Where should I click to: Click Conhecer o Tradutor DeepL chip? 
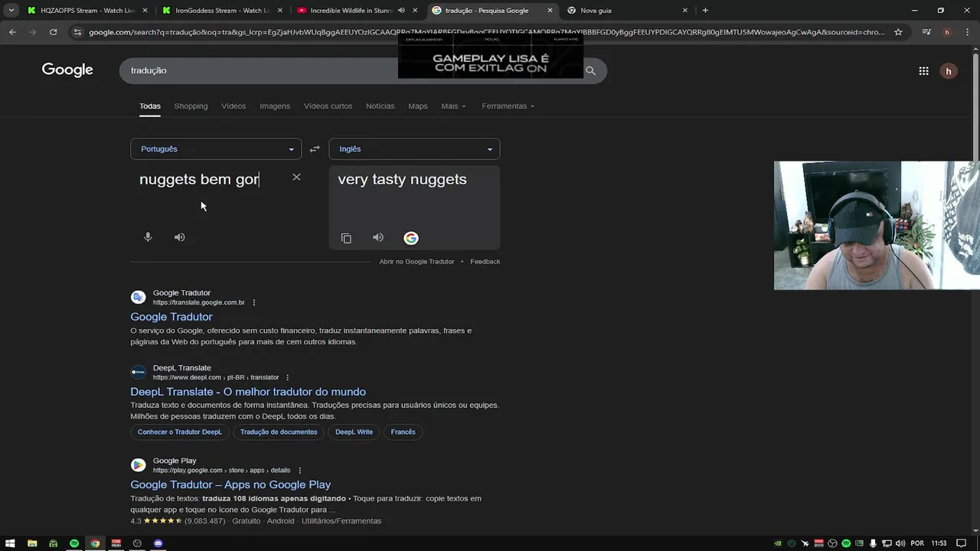point(180,432)
